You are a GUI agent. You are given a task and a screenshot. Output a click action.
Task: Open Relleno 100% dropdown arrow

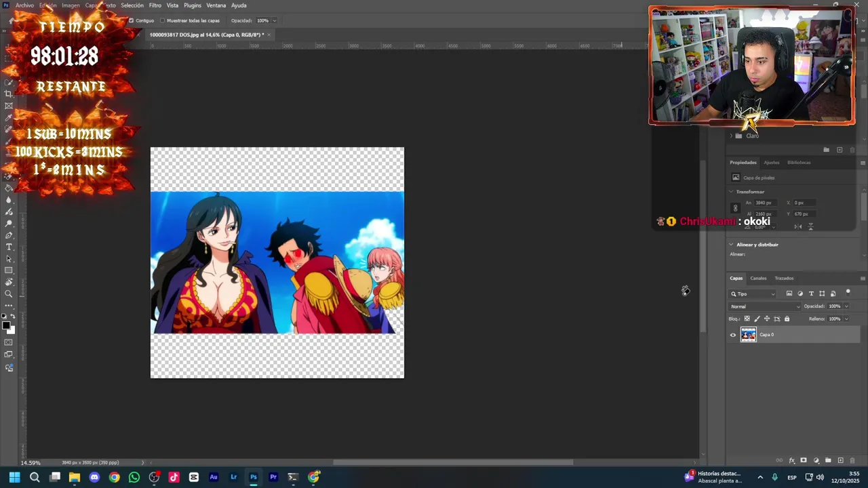[x=846, y=319]
